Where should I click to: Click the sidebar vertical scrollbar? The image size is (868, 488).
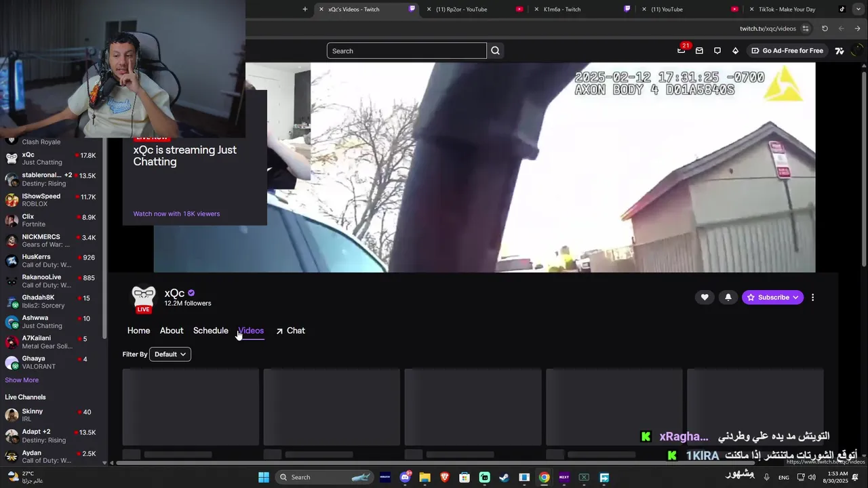coord(104,237)
